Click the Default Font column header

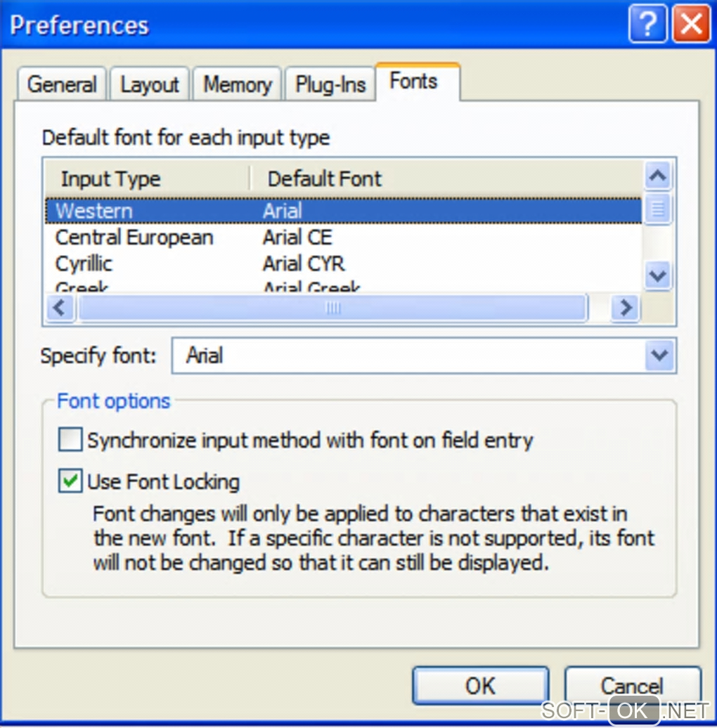tap(324, 178)
